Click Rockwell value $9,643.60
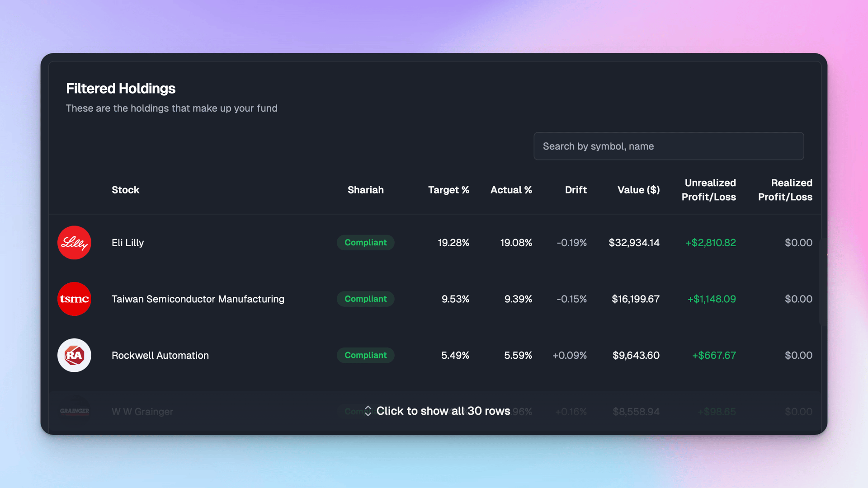This screenshot has height=488, width=868. (x=636, y=355)
